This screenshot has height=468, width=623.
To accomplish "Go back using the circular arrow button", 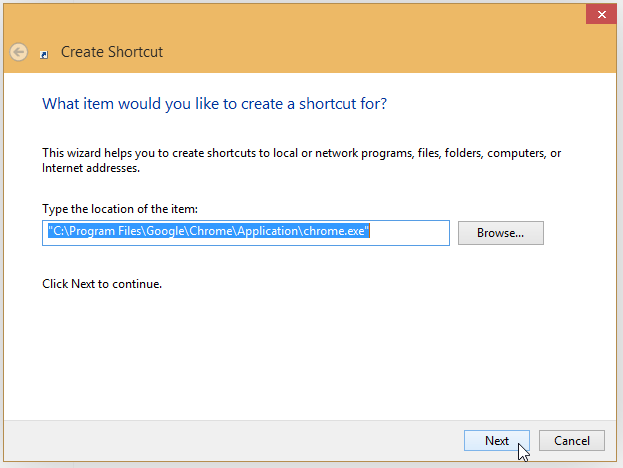I will click(19, 52).
